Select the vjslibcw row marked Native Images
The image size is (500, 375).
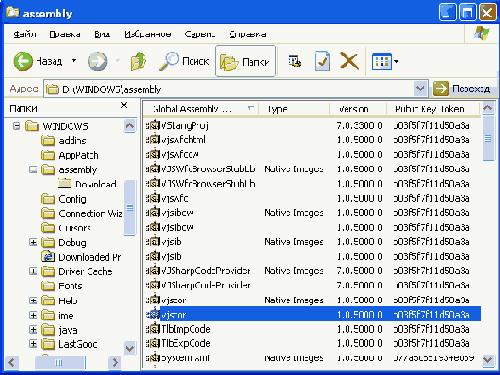312,213
